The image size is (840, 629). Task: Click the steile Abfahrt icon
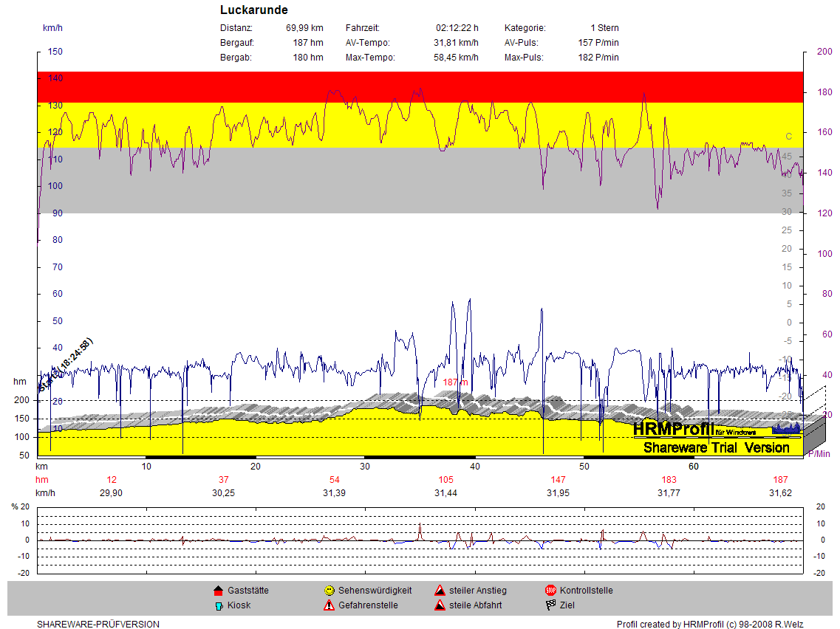440,605
